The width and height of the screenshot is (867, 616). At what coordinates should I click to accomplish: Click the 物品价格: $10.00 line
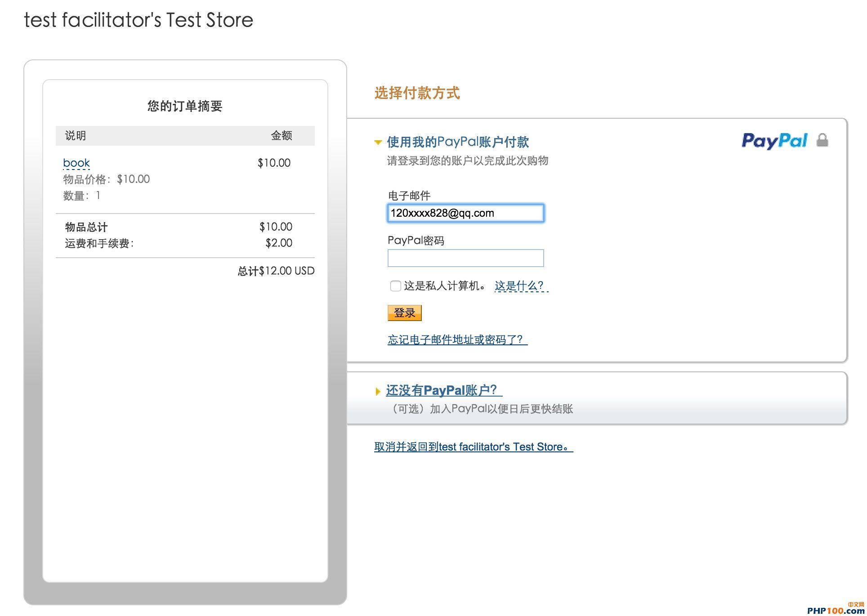pos(107,179)
